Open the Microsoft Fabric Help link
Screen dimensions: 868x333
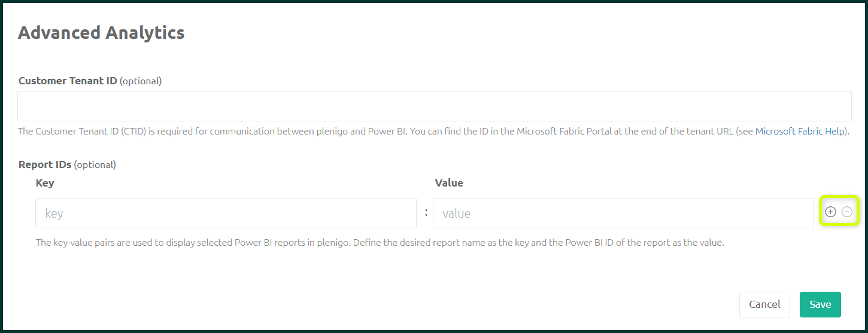pos(800,131)
